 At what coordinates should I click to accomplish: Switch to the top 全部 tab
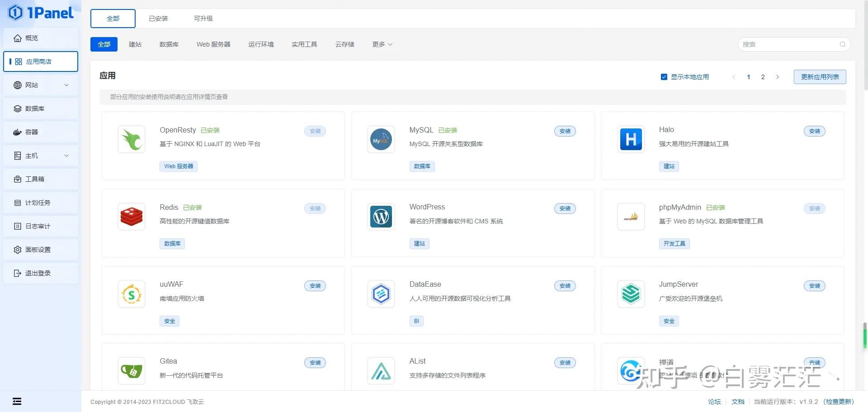tap(113, 19)
